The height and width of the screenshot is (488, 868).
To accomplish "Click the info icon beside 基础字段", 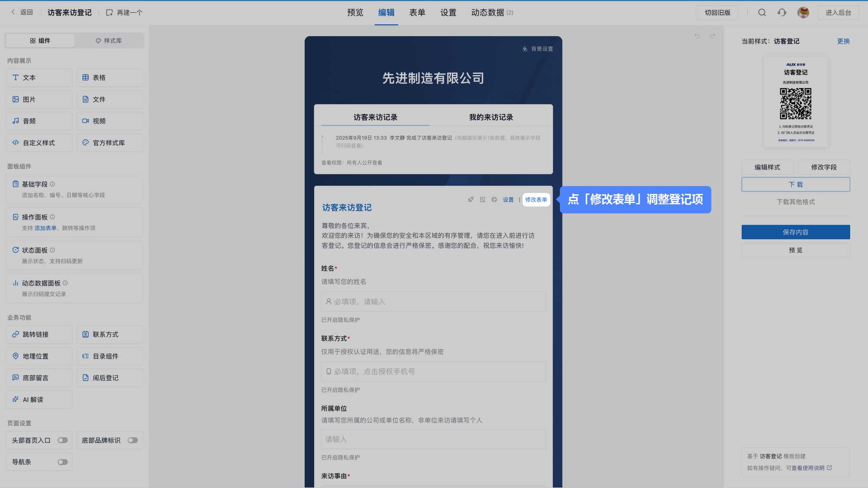I will (x=53, y=184).
